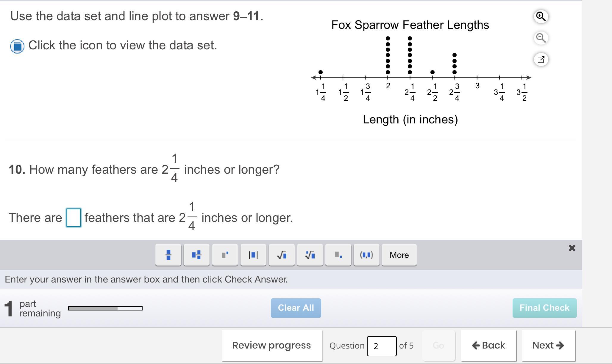Open Review progress
Screen dimensions: 612x364
coord(271,345)
